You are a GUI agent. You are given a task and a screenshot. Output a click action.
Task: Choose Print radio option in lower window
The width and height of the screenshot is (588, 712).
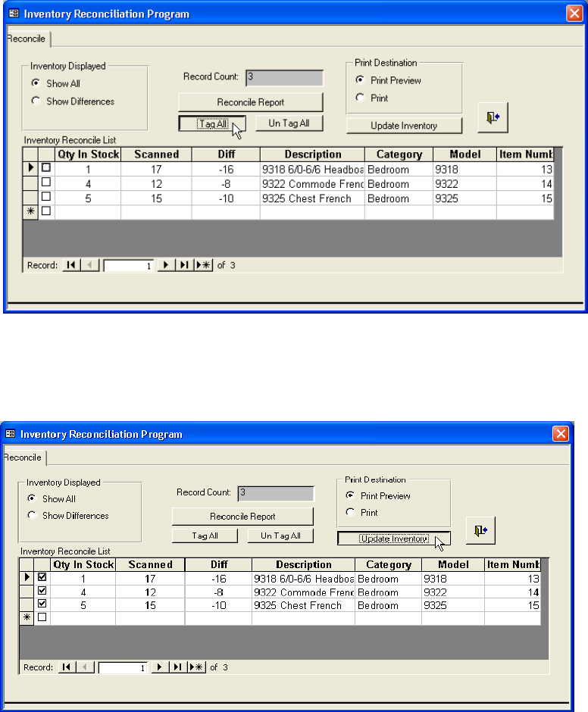click(350, 512)
